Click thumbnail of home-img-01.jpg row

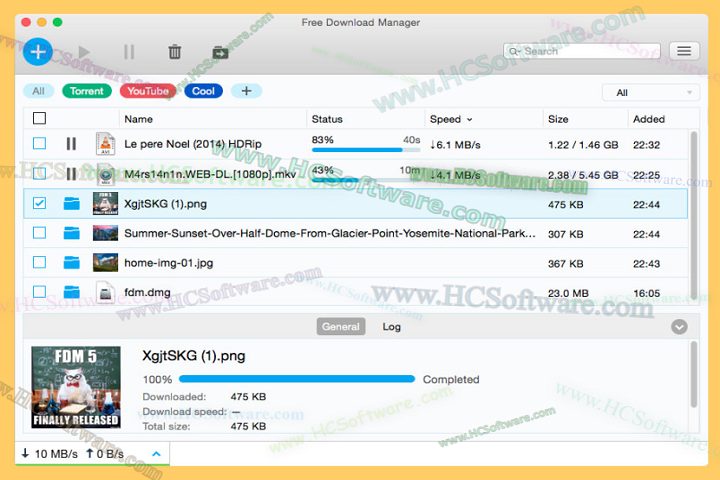(105, 262)
